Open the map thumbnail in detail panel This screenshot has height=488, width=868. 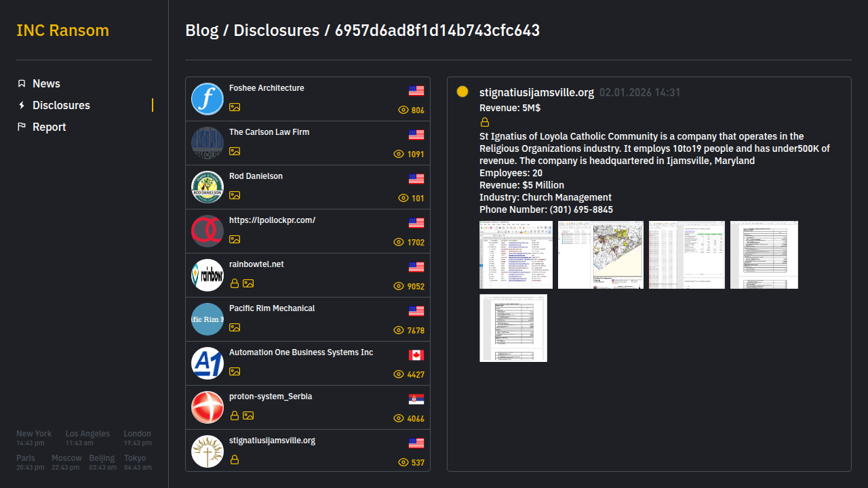pos(600,255)
